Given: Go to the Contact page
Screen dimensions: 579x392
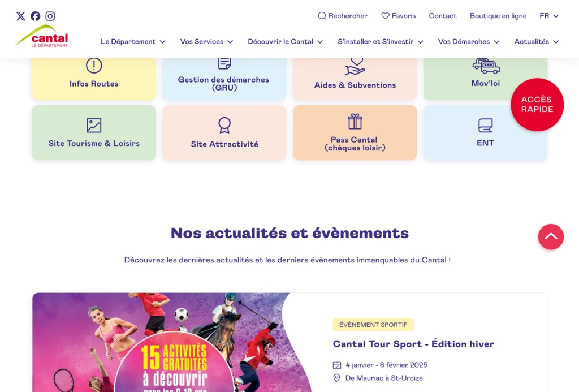Looking at the screenshot, I should (x=442, y=16).
